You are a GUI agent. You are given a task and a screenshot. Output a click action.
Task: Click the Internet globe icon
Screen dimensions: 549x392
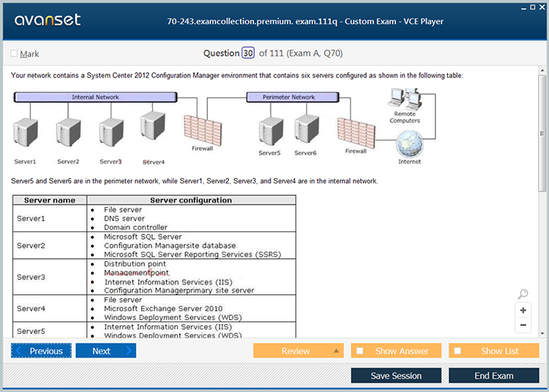[x=409, y=144]
